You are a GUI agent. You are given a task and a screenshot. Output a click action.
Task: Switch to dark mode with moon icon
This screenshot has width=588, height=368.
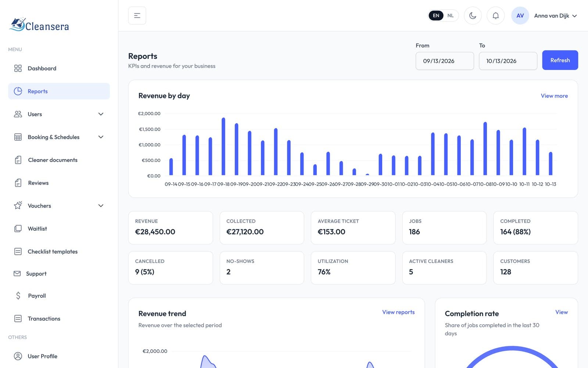[473, 15]
